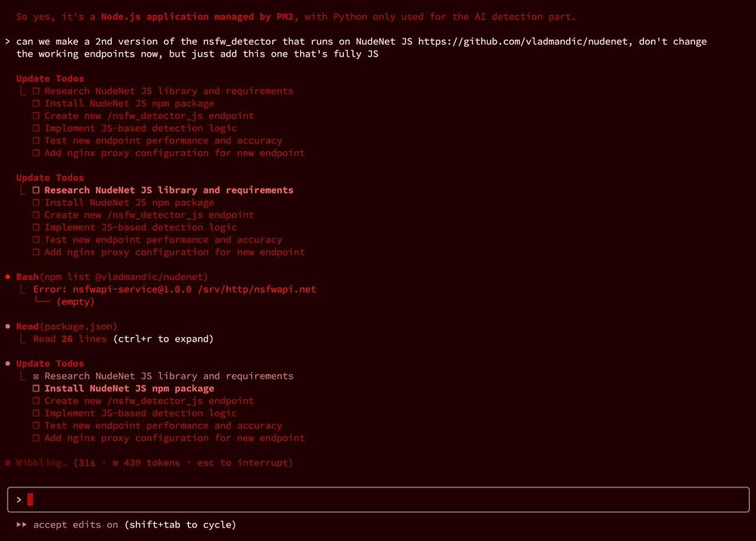Viewport: 756px width, 541px height.
Task: Click the red bullet next to Read(package.json)
Action: click(x=8, y=326)
